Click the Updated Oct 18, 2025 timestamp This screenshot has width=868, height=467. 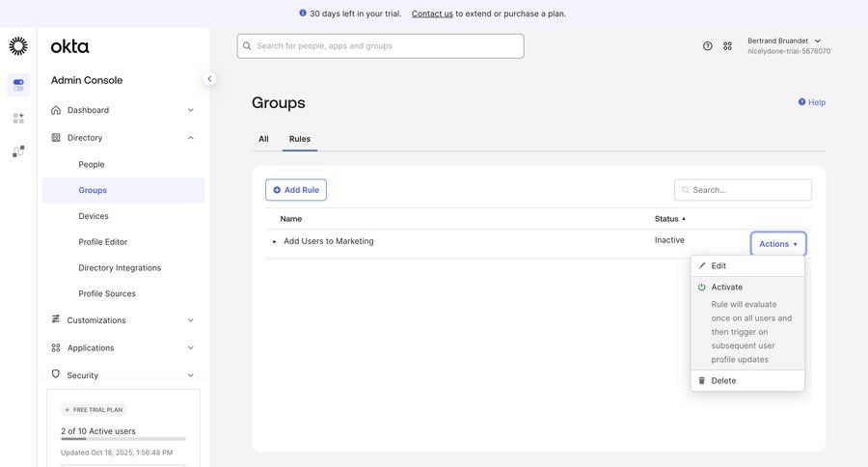pos(117,453)
